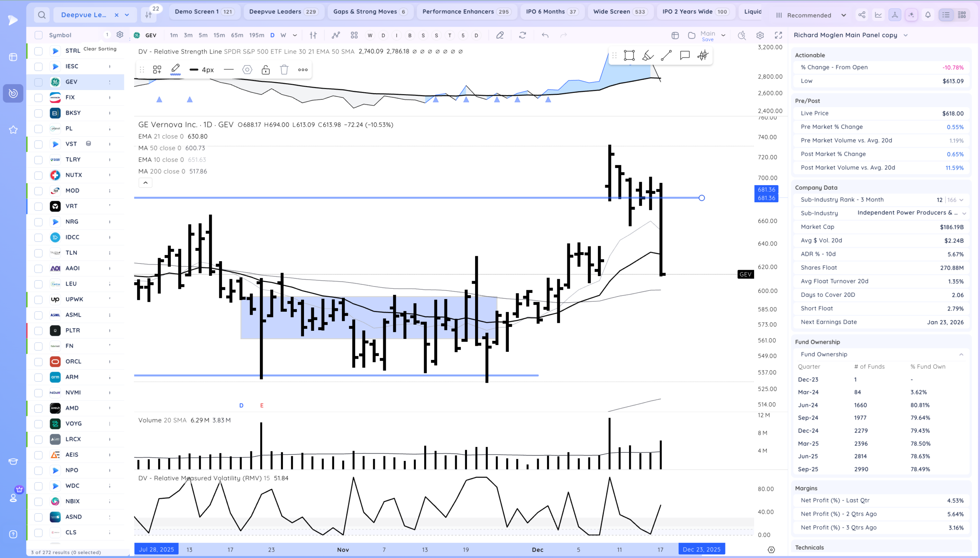Screen dimensions: 980x558
Task: Select the trend line drawing tool
Action: pos(666,55)
